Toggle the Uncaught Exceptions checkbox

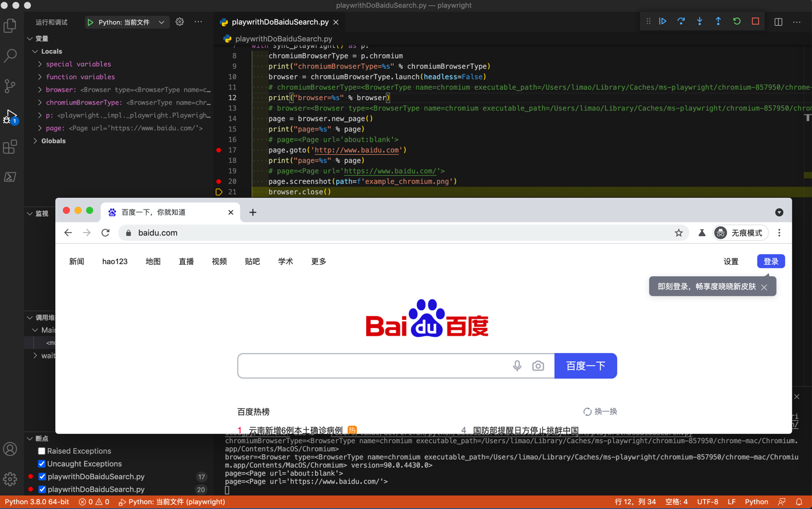(x=42, y=464)
